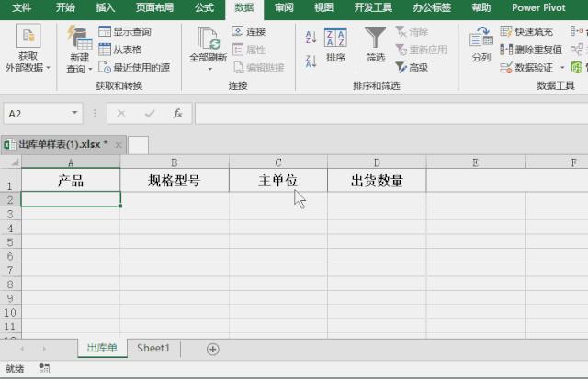Sort descending Z to A

[311, 61]
